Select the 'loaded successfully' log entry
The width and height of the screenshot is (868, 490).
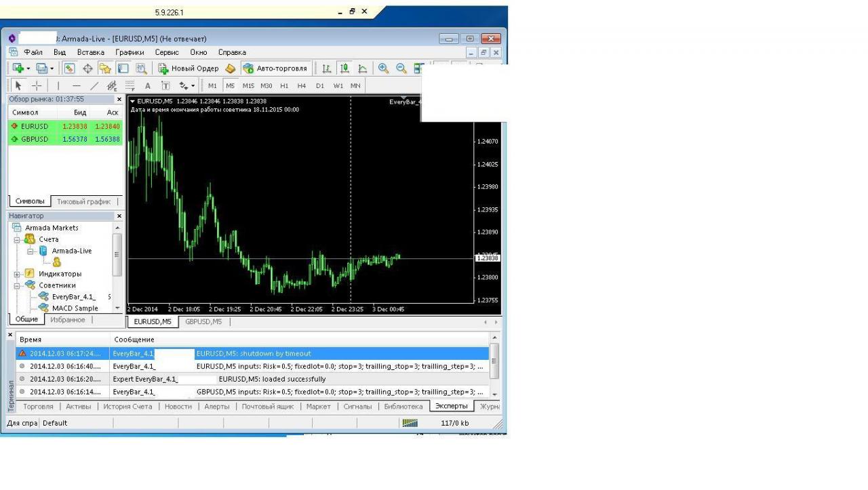coord(252,379)
